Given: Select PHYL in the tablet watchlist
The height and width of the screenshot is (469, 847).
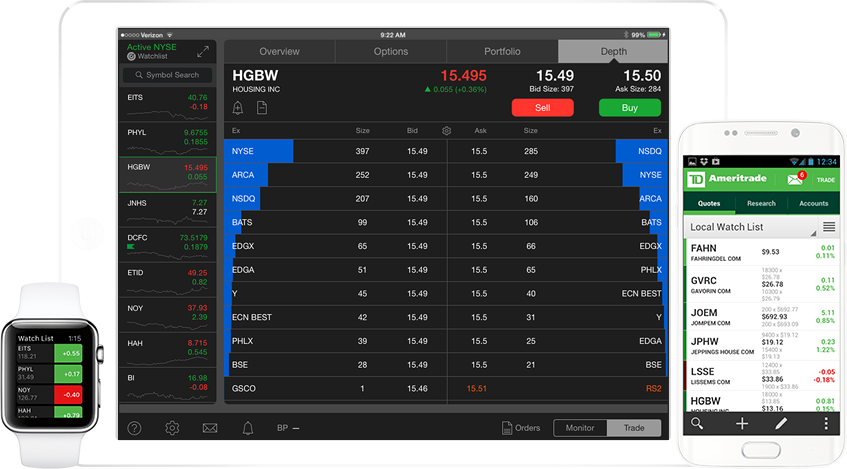Looking at the screenshot, I should pos(167,139).
